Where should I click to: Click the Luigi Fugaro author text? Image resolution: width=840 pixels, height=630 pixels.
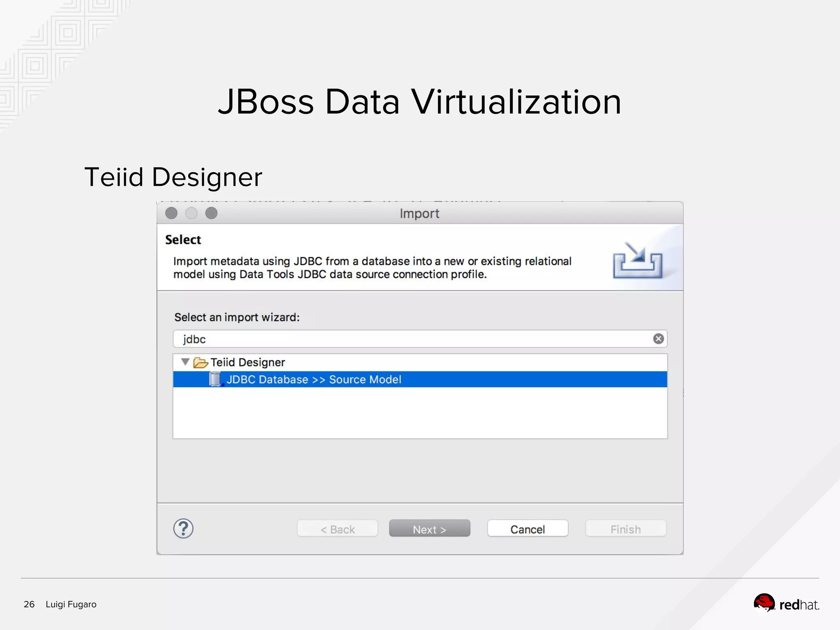click(71, 604)
